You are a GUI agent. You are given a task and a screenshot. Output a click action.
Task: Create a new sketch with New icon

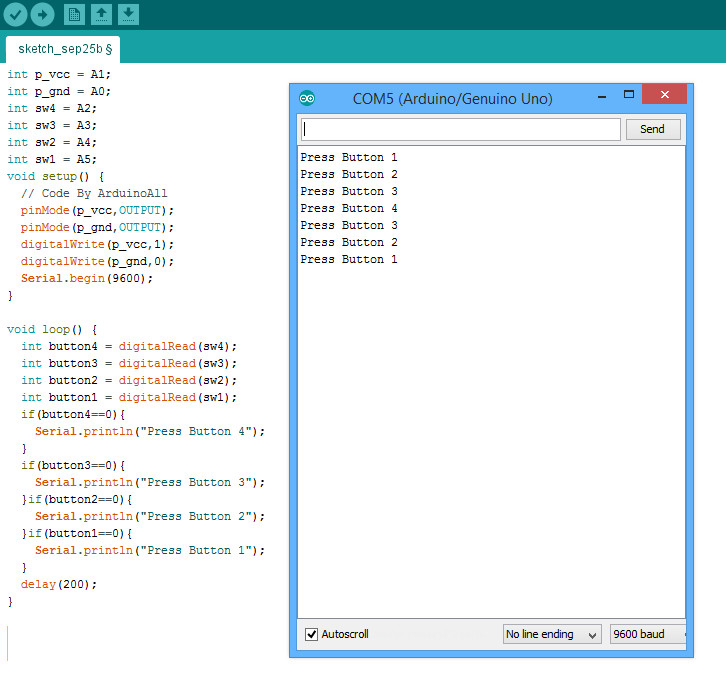click(74, 14)
